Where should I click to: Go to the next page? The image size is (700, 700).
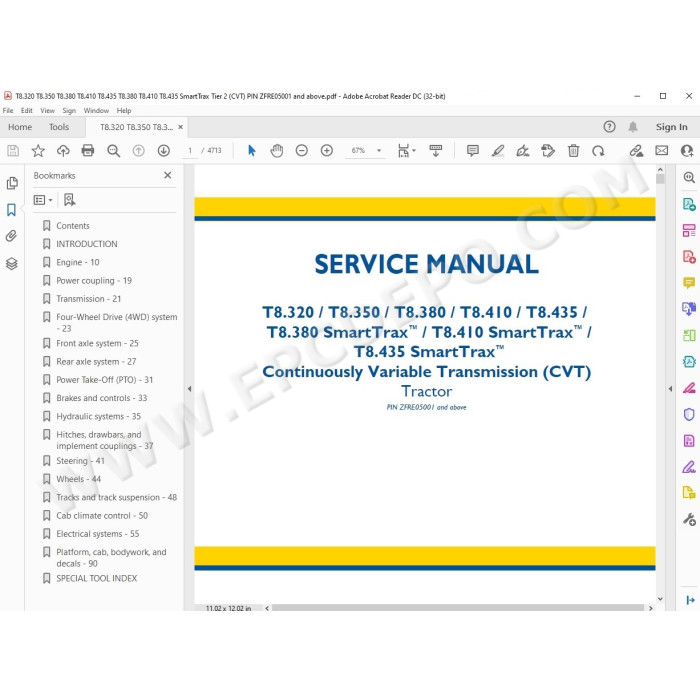(x=164, y=151)
